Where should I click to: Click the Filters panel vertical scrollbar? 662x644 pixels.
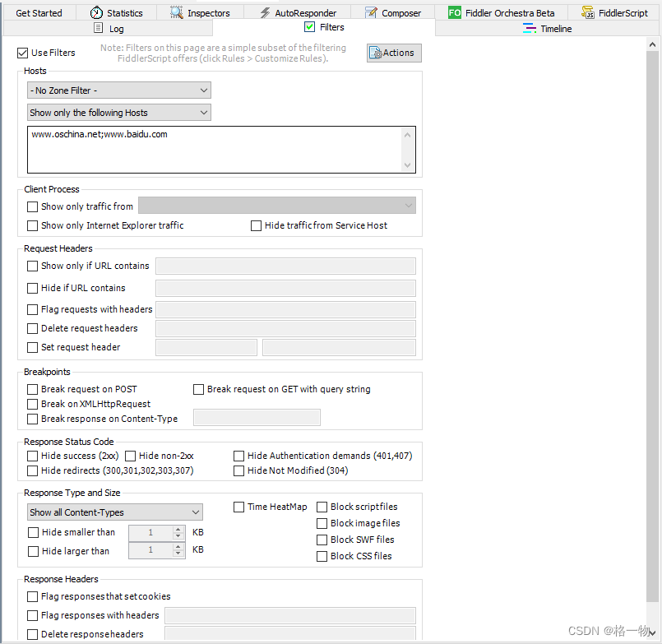pos(652,327)
